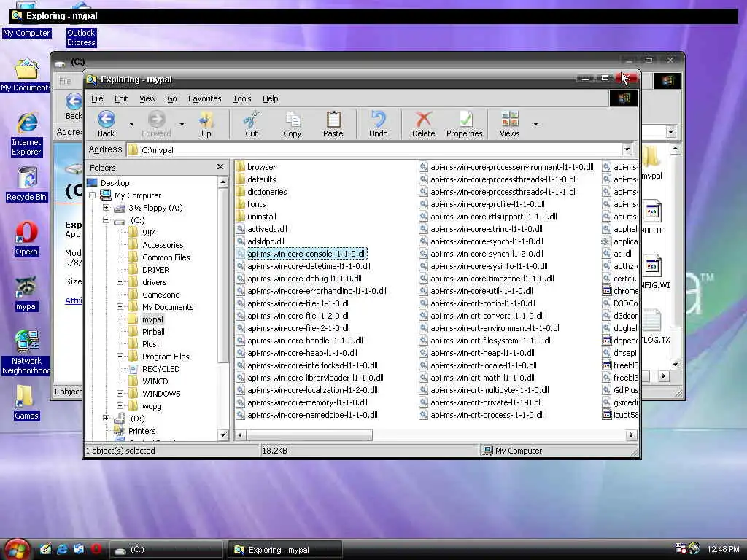Expand the (D:) drive node
This screenshot has height=560, width=747.
tap(106, 418)
